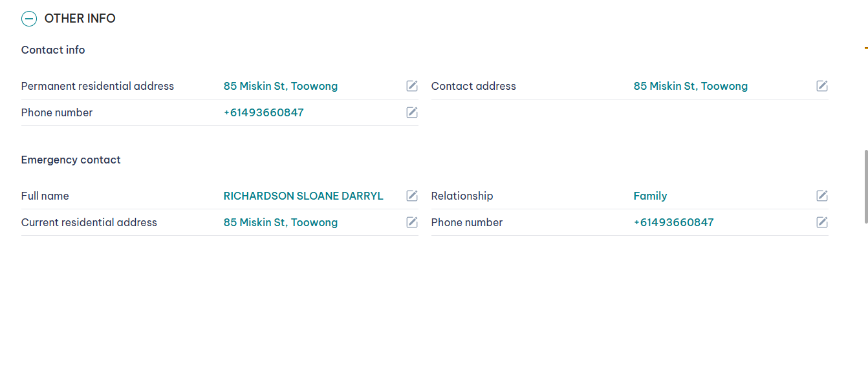868x367 pixels.
Task: Click the Contact info subheading
Action: (x=53, y=50)
